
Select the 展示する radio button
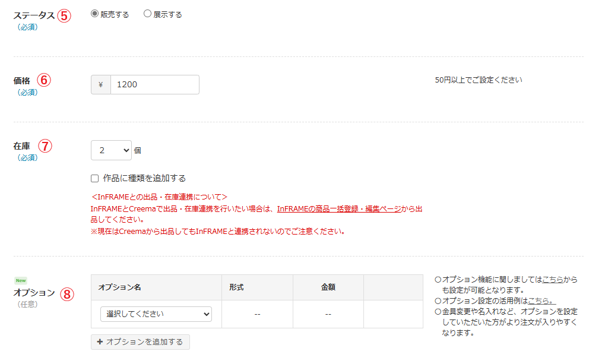(147, 14)
